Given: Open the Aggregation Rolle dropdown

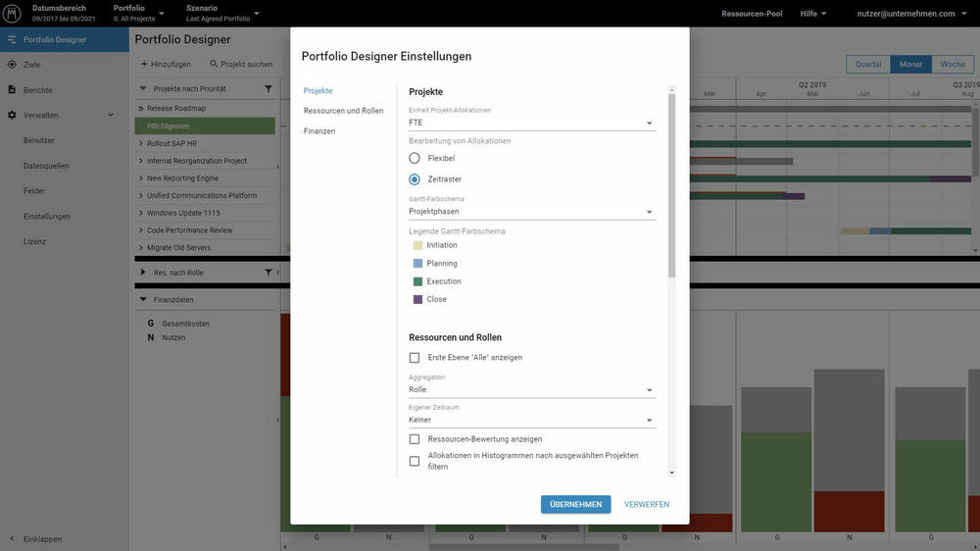Looking at the screenshot, I should (x=531, y=390).
